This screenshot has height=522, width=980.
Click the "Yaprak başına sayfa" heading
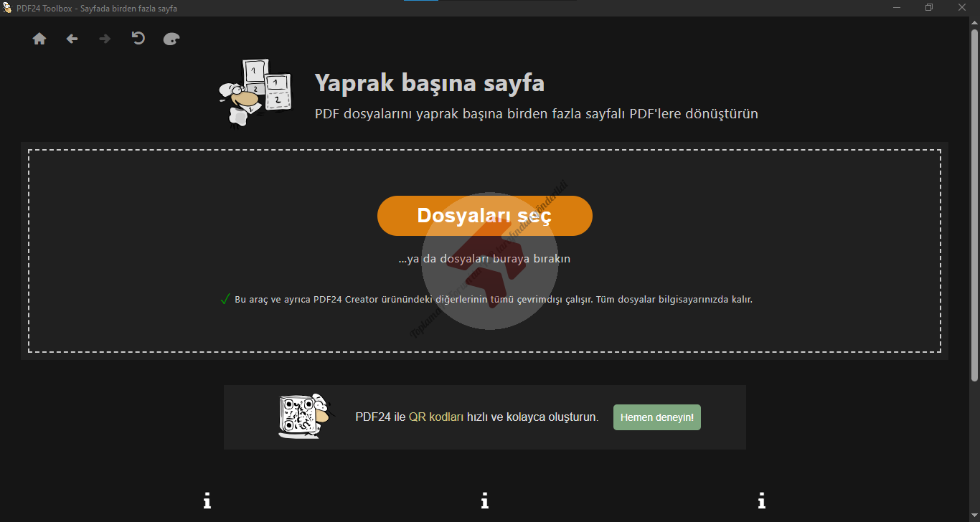[x=430, y=82]
